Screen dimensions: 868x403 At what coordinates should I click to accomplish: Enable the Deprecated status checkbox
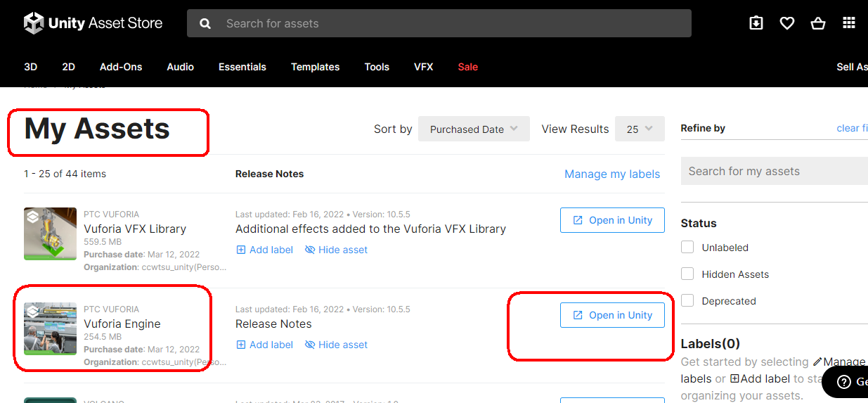pyautogui.click(x=687, y=301)
